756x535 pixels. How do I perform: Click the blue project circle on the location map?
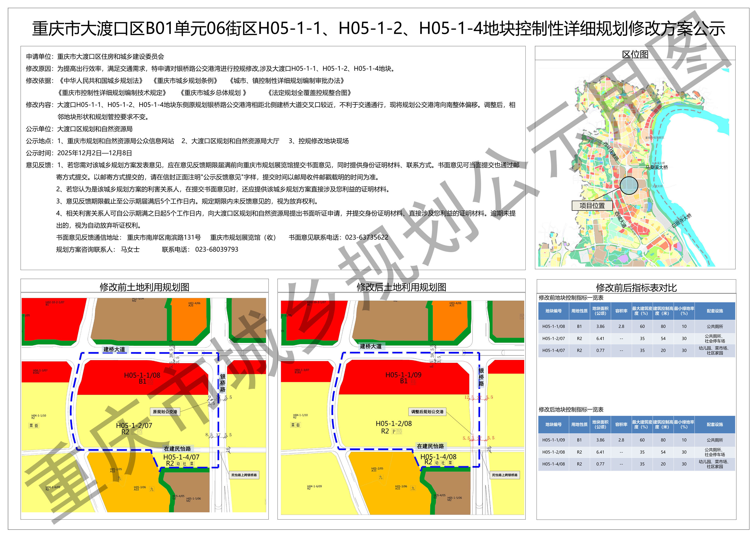[629, 186]
